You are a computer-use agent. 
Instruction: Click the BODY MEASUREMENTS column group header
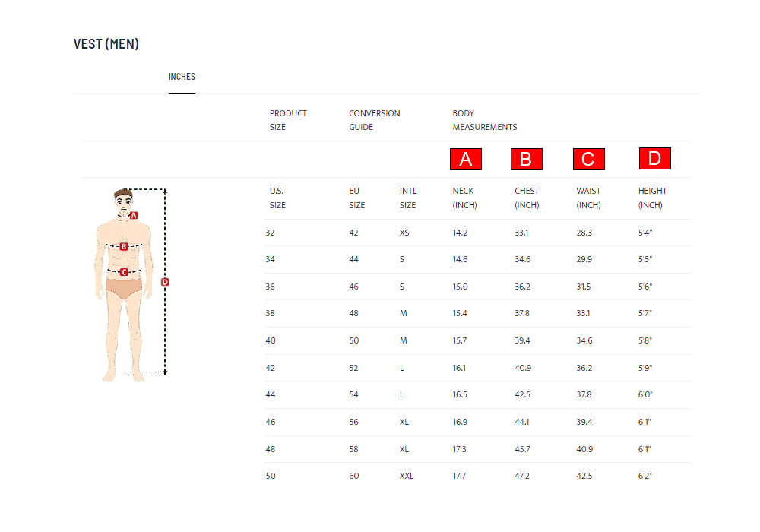pos(485,120)
